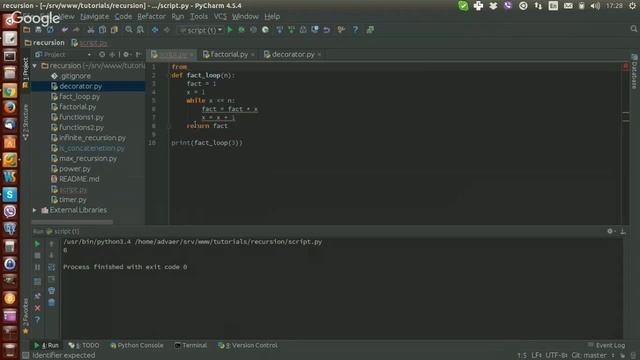Expand External Libraries node

coord(35,210)
